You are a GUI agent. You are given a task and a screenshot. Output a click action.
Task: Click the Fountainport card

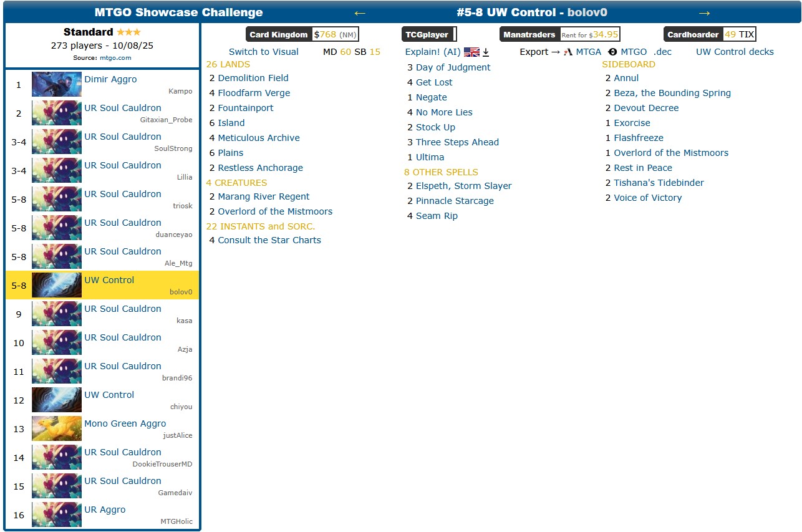tap(246, 108)
